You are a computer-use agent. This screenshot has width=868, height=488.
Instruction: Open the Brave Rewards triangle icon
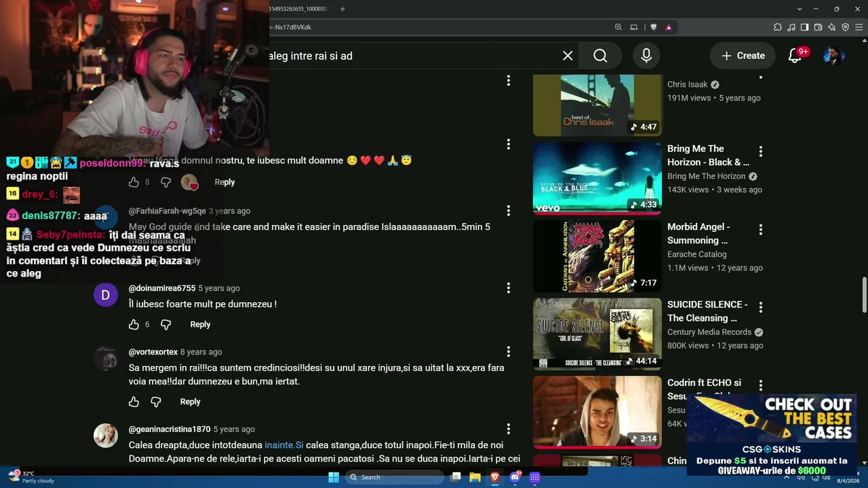669,27
